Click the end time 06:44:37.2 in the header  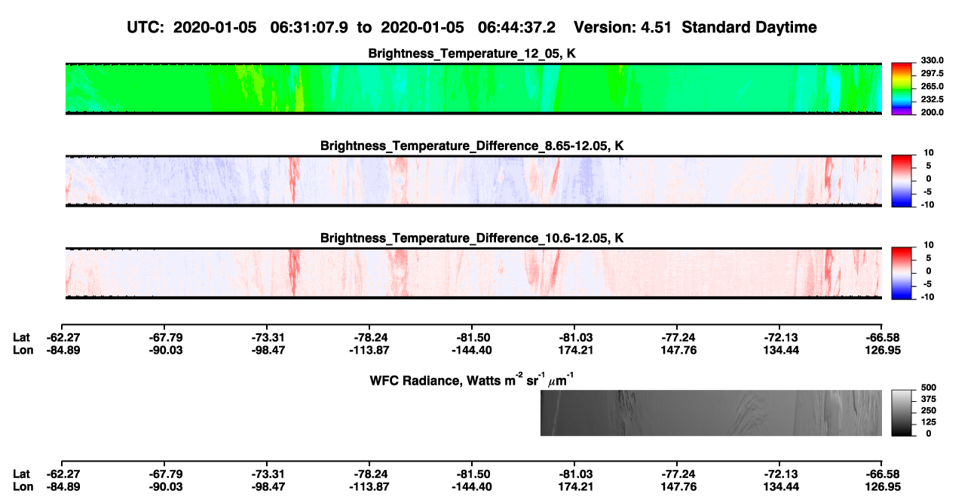pos(517,27)
